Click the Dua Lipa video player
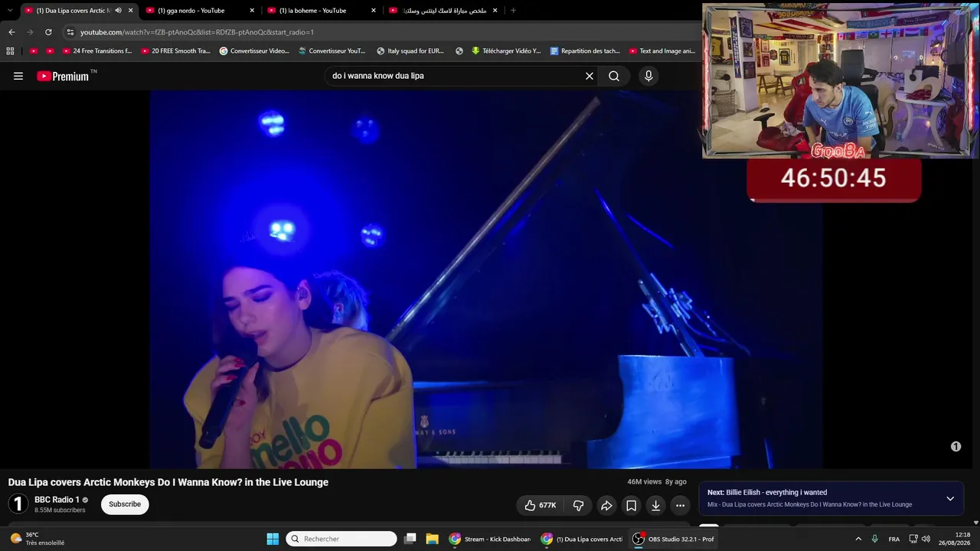The image size is (980, 551). coord(486,279)
